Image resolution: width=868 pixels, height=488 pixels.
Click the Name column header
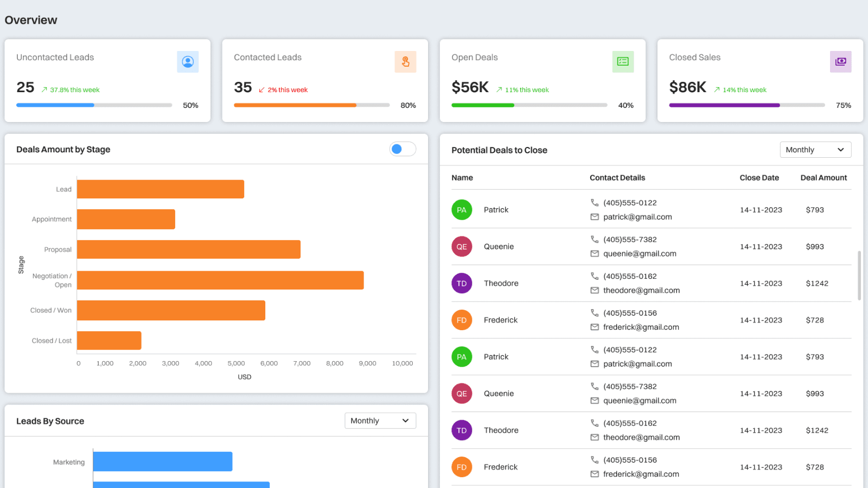(462, 178)
